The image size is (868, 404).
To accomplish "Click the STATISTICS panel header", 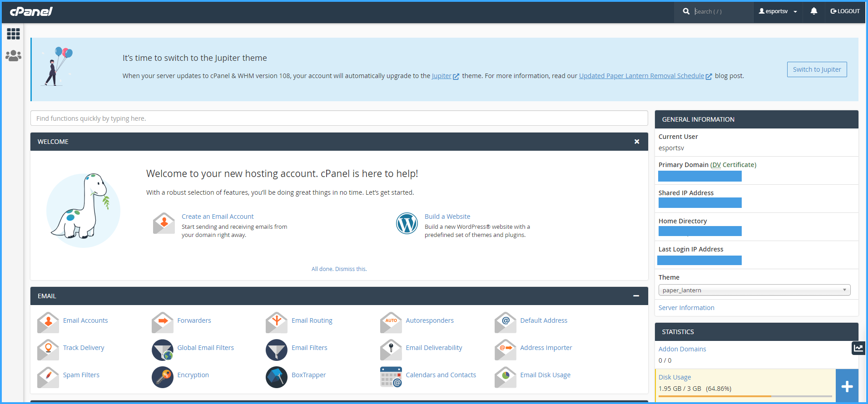I will tap(756, 332).
